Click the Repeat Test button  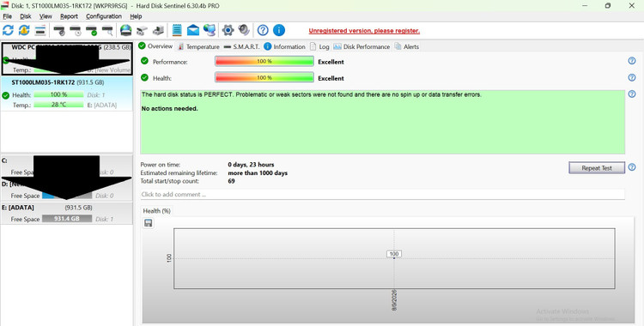pos(597,168)
